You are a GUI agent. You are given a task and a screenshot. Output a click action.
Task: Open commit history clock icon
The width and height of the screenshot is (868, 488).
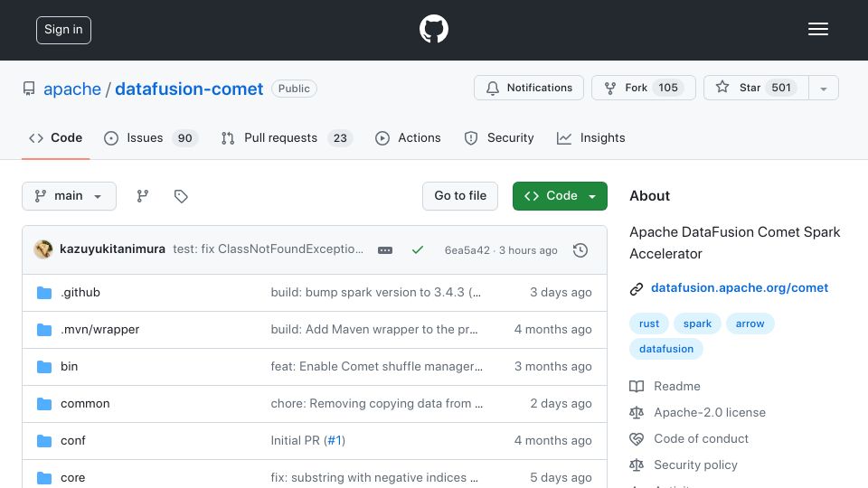(x=580, y=250)
